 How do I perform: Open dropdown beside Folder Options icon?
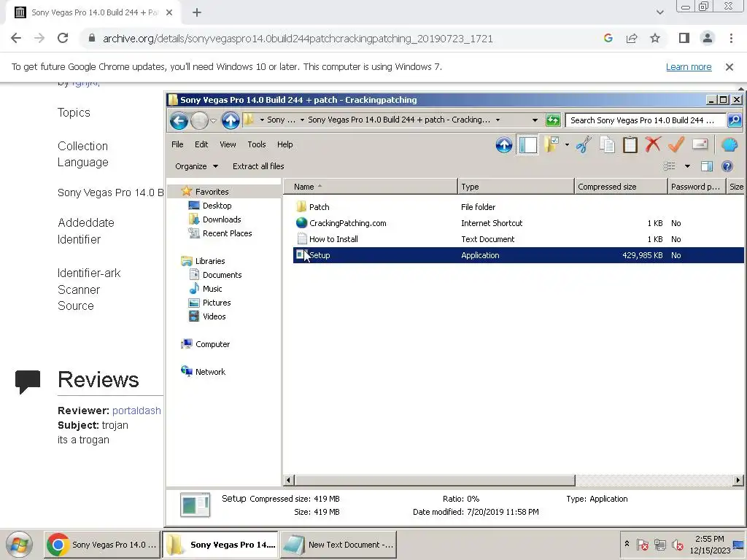(x=567, y=145)
